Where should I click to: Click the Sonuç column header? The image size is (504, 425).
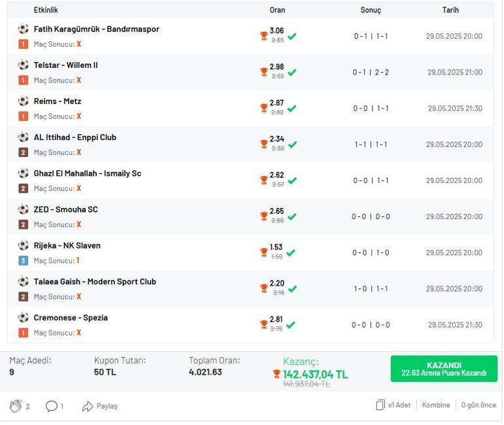click(370, 10)
